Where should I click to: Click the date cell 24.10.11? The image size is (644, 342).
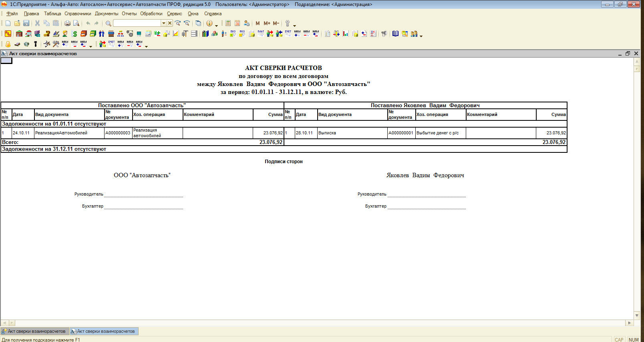[x=23, y=133]
